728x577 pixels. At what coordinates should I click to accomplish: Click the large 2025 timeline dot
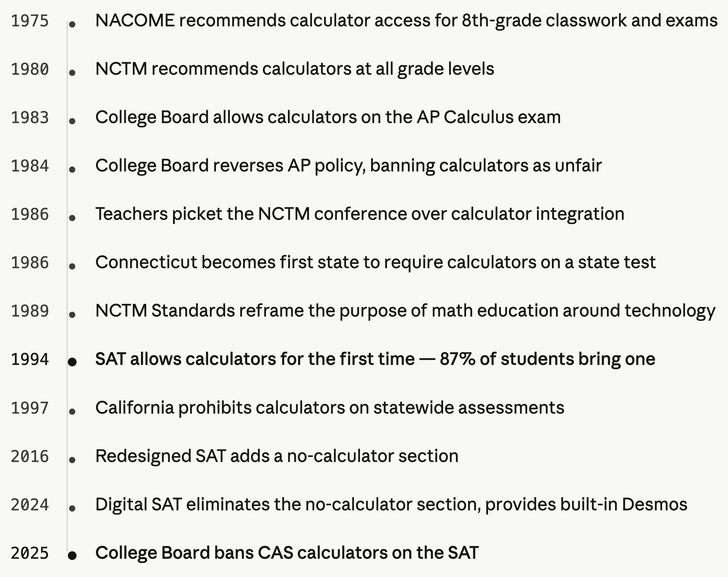tap(72, 555)
